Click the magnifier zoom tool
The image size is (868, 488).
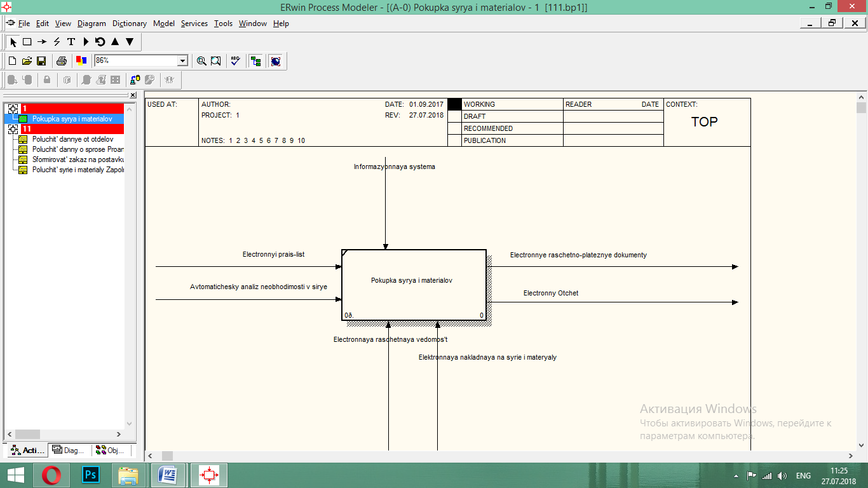click(201, 61)
